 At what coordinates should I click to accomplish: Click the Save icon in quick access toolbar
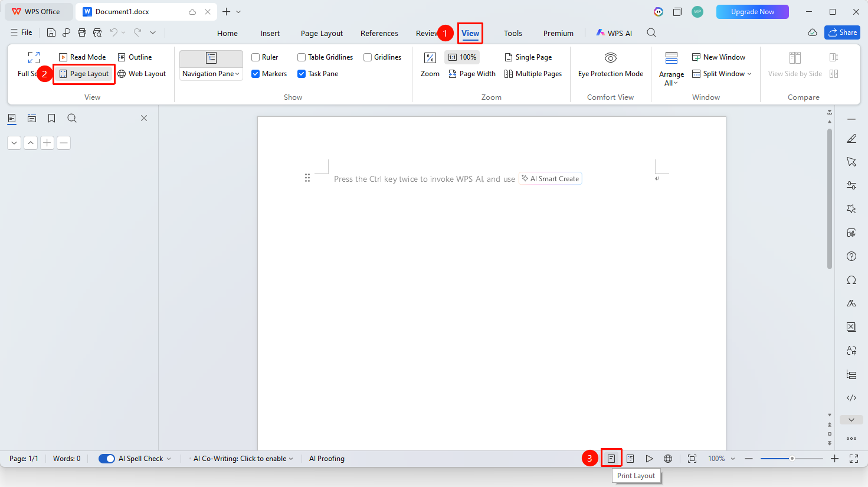pyautogui.click(x=51, y=33)
